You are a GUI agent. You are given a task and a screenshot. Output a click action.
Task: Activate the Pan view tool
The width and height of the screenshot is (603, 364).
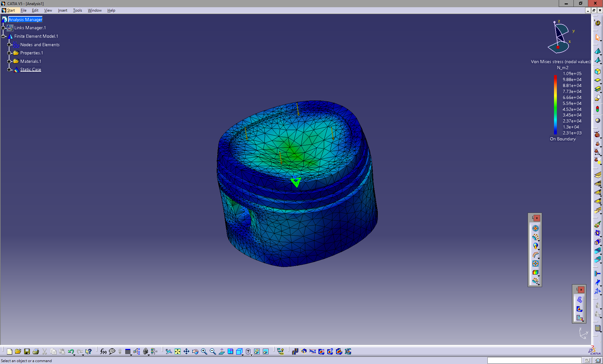[x=187, y=351]
